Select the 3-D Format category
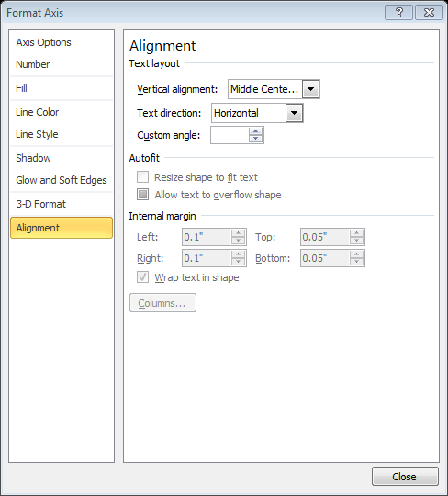 click(41, 204)
